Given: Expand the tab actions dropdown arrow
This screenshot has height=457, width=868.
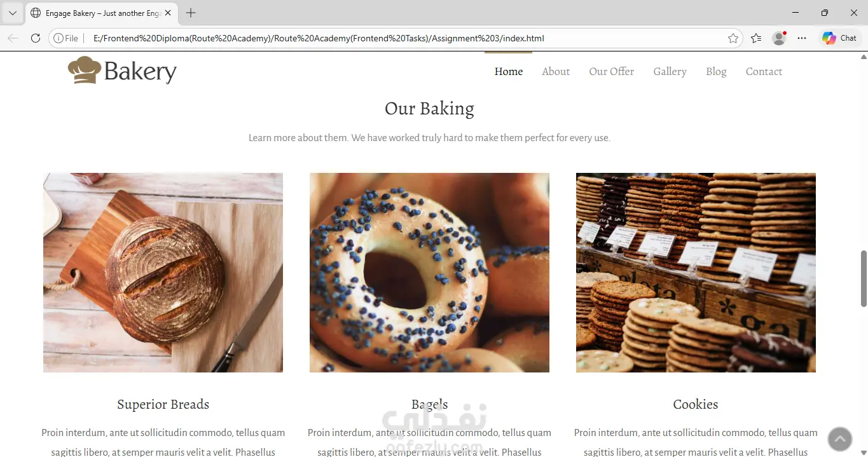Looking at the screenshot, I should point(12,13).
